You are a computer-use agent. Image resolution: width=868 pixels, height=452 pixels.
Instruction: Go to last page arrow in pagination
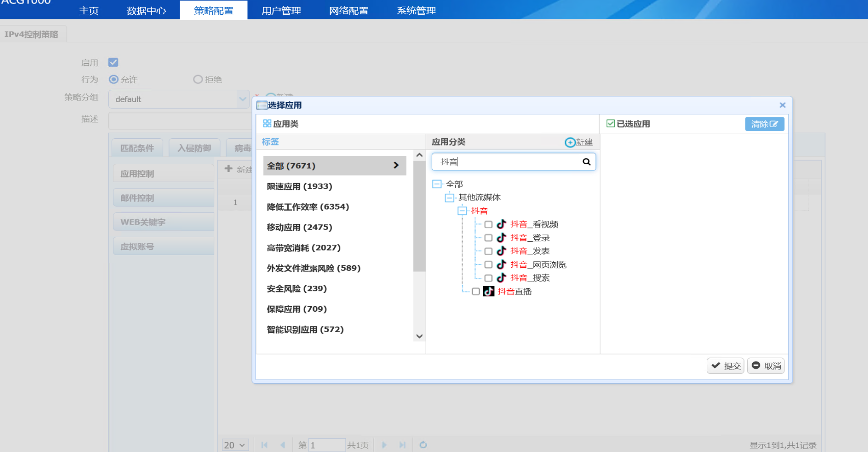[402, 445]
